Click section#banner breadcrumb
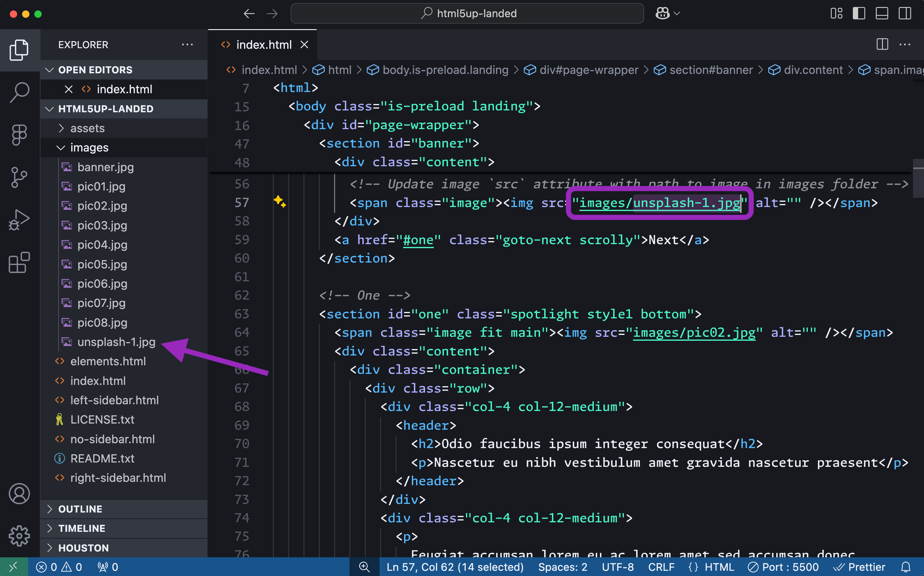Image resolution: width=924 pixels, height=576 pixels. [703, 70]
